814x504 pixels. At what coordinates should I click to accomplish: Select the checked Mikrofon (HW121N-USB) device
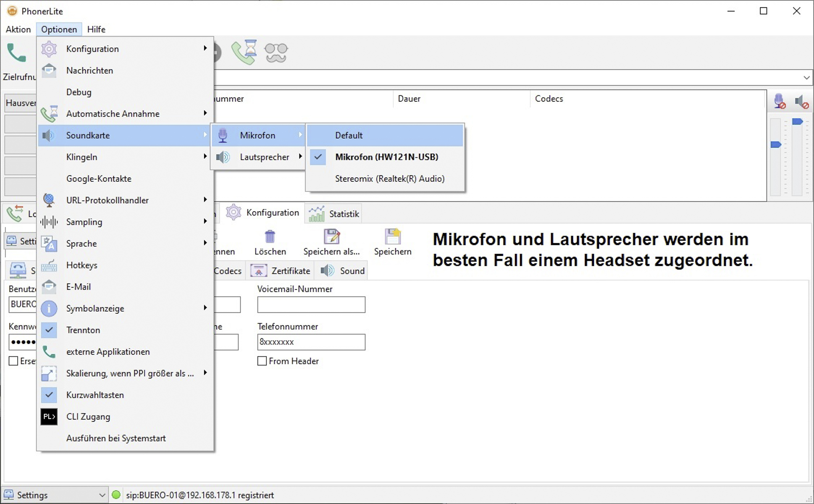coord(385,157)
